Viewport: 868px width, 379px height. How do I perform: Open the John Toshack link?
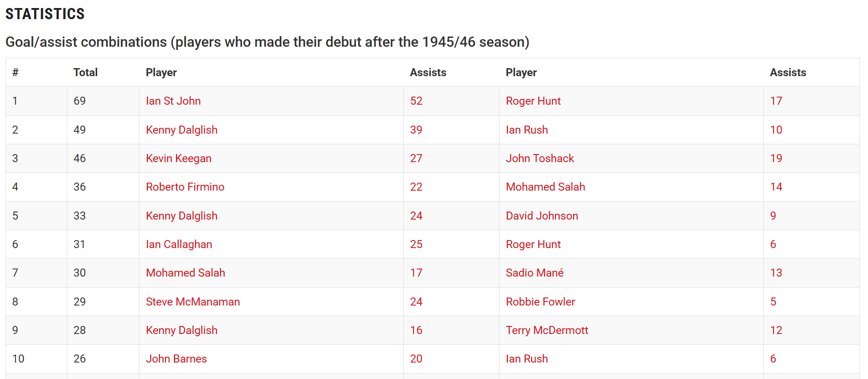coord(540,159)
